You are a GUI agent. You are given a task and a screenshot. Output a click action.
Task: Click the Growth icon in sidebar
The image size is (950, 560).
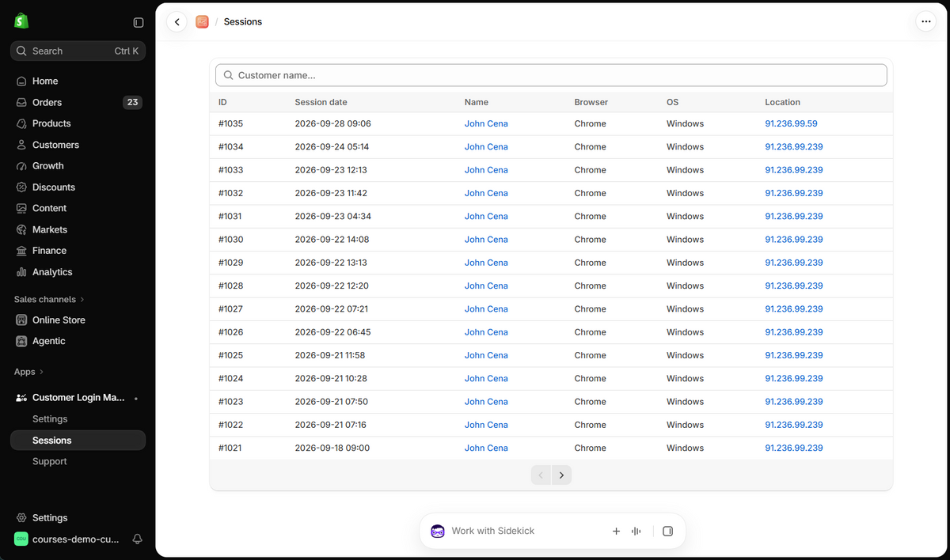[21, 166]
